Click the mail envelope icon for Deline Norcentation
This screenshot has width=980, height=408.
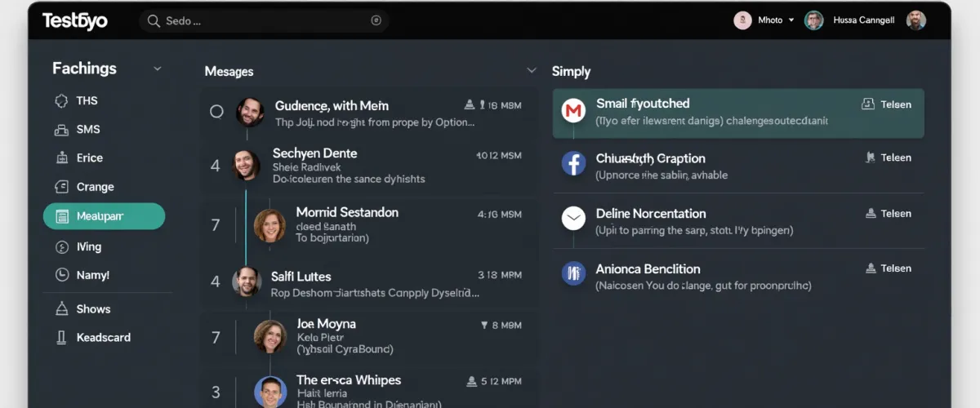click(574, 218)
